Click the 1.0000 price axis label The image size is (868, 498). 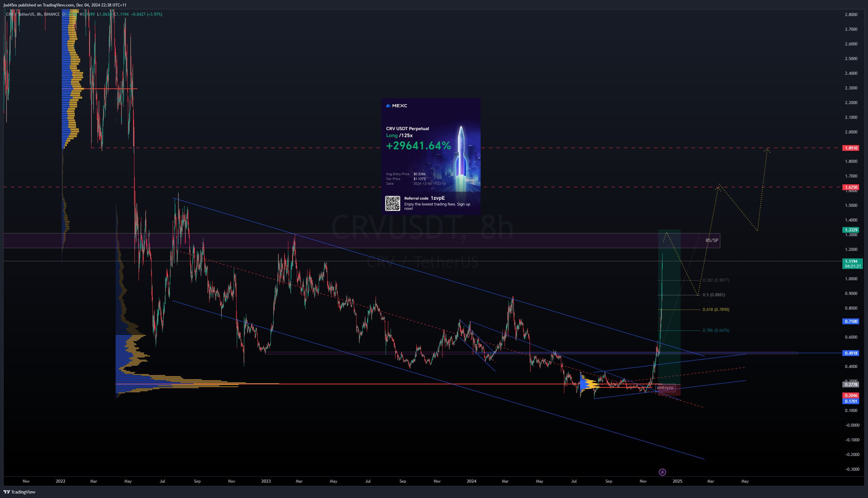pos(851,279)
